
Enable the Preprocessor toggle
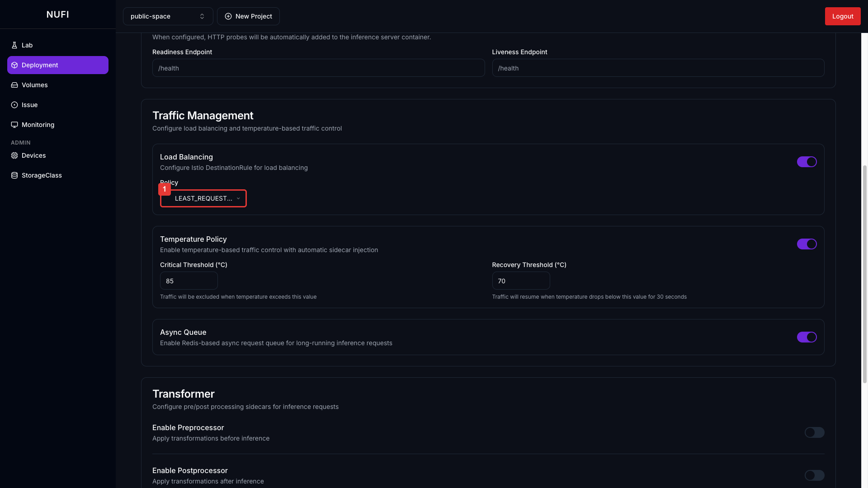814,432
